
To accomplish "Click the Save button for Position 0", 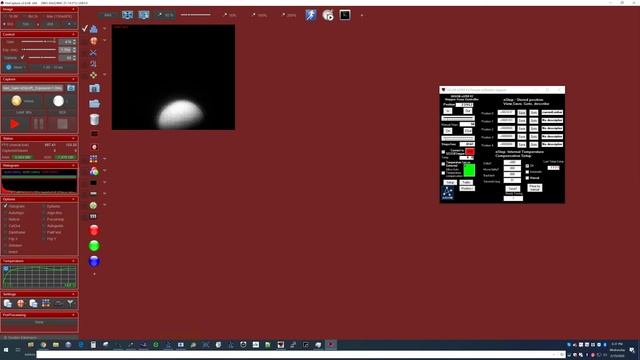I will pos(522,113).
